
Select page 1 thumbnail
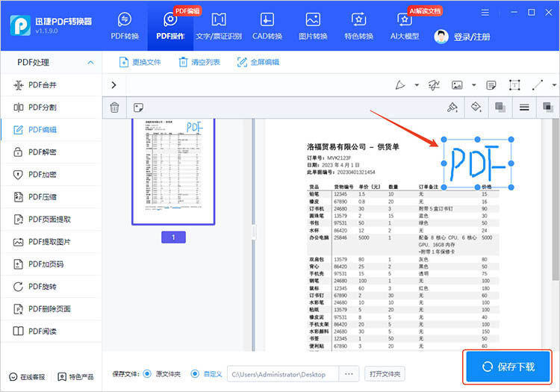pos(173,172)
